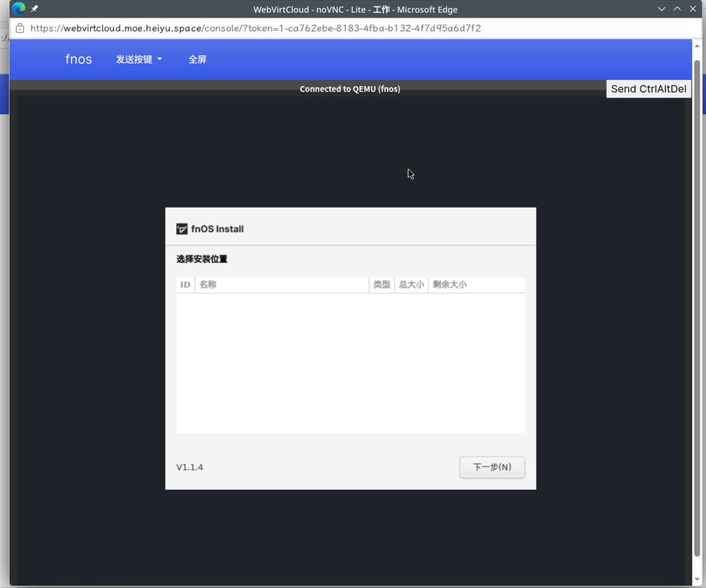Click the scrollbar up arrow
This screenshot has height=588, width=706.
click(697, 46)
